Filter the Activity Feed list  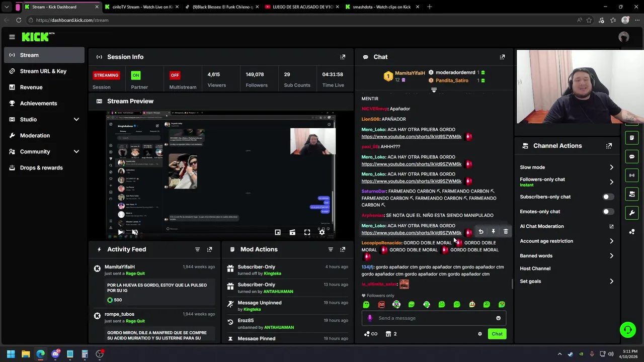[x=197, y=249]
